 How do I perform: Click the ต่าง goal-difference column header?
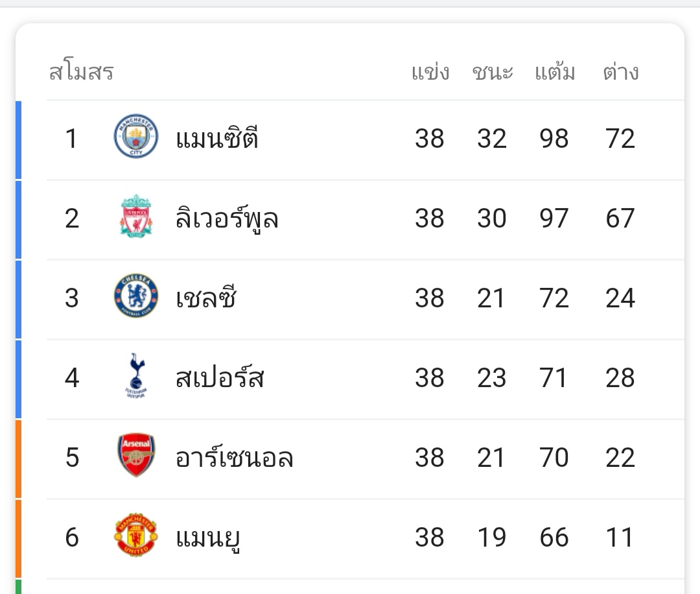620,72
